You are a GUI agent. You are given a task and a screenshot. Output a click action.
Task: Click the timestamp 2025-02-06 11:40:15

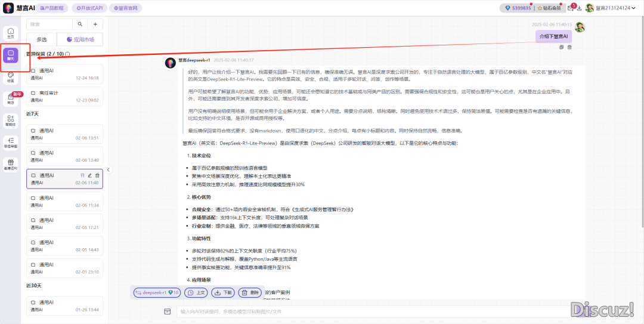pos(552,24)
